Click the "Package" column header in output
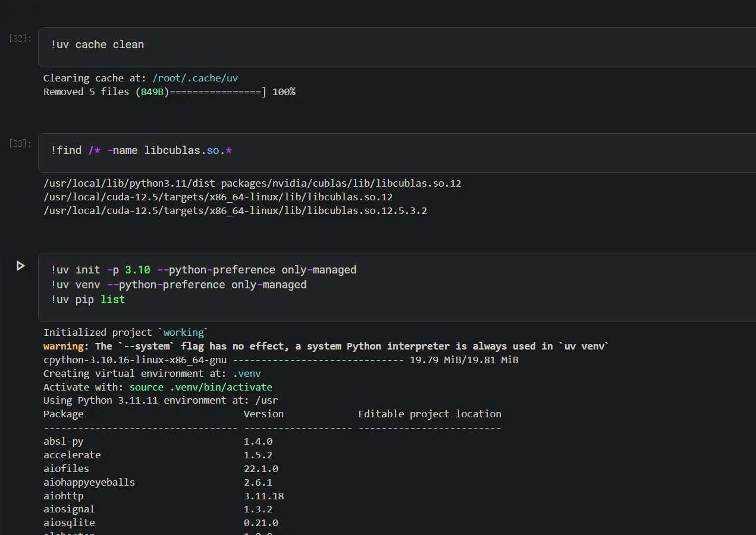756x535 pixels. (64, 414)
